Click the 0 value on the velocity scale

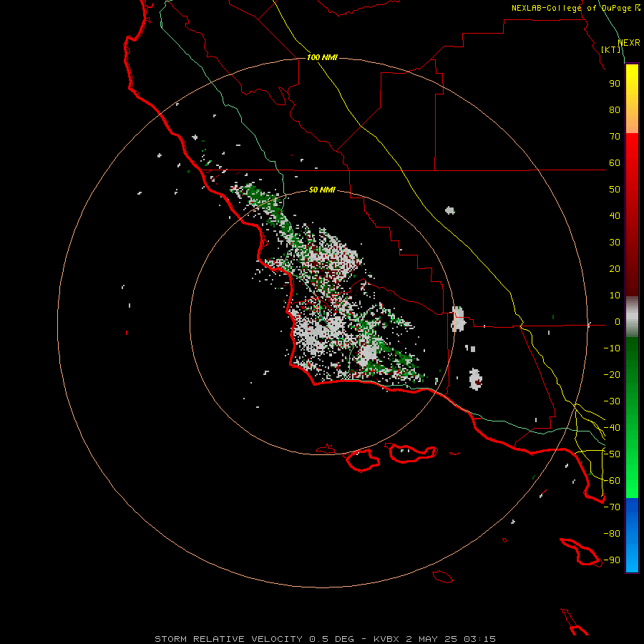pyautogui.click(x=618, y=322)
